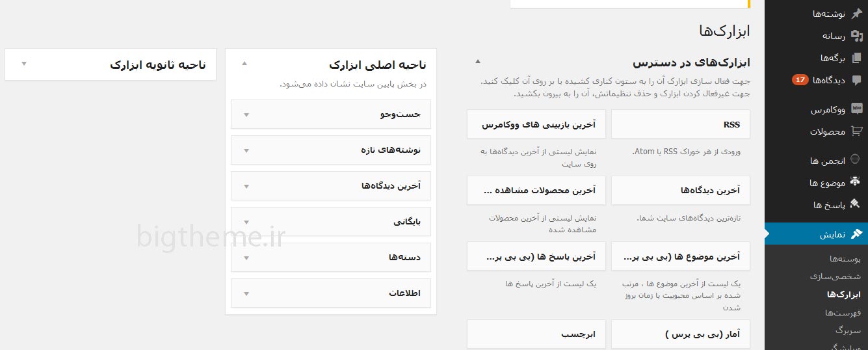Viewport: 868px width, 350px height.
Task: Expand the ناحیه ثانویه ابزارک panel arrow
Action: coord(24,64)
